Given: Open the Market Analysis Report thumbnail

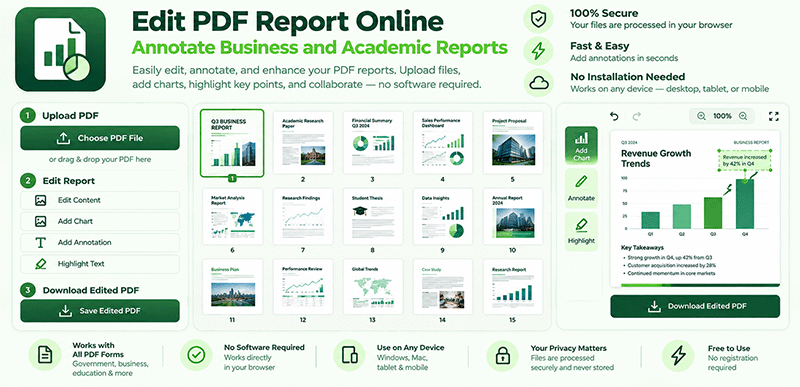Looking at the screenshot, I should click(x=232, y=216).
